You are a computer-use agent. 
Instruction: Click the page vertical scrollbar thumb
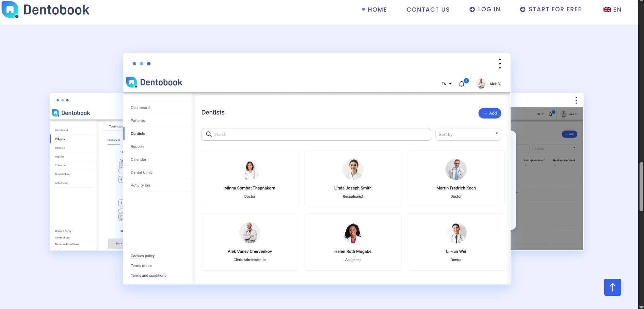coord(641,187)
